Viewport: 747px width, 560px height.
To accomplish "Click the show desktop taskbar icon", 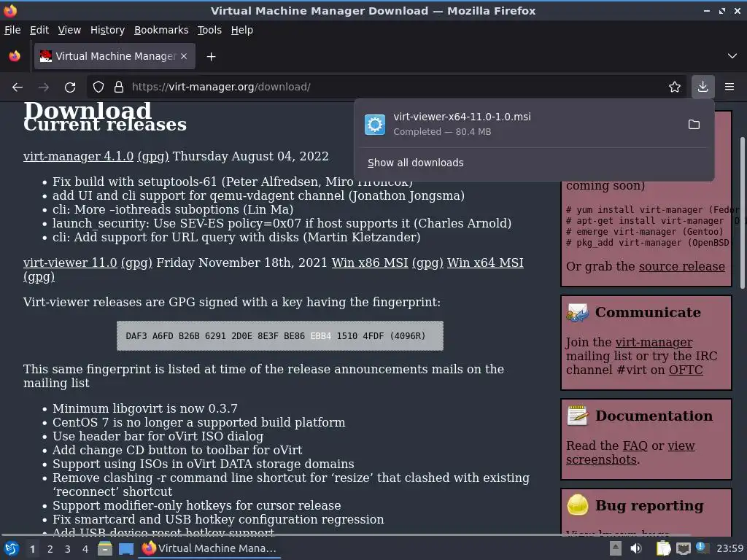I will coord(125,548).
